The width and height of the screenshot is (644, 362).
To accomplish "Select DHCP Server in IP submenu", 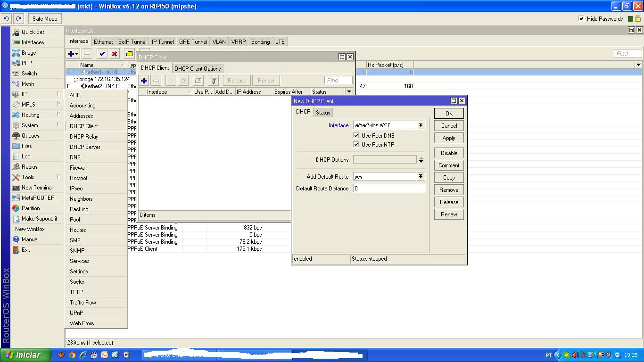I will point(97,147).
